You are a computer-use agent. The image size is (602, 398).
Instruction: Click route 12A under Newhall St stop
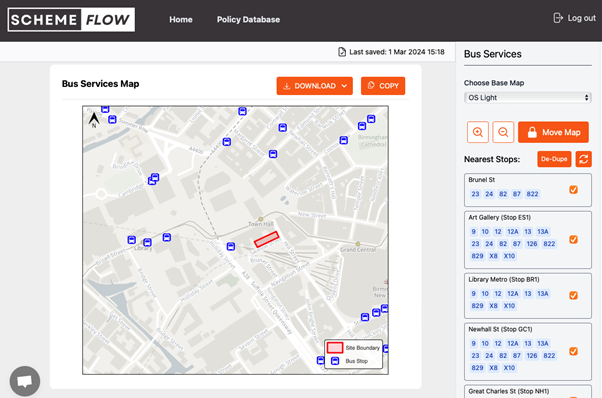(513, 344)
